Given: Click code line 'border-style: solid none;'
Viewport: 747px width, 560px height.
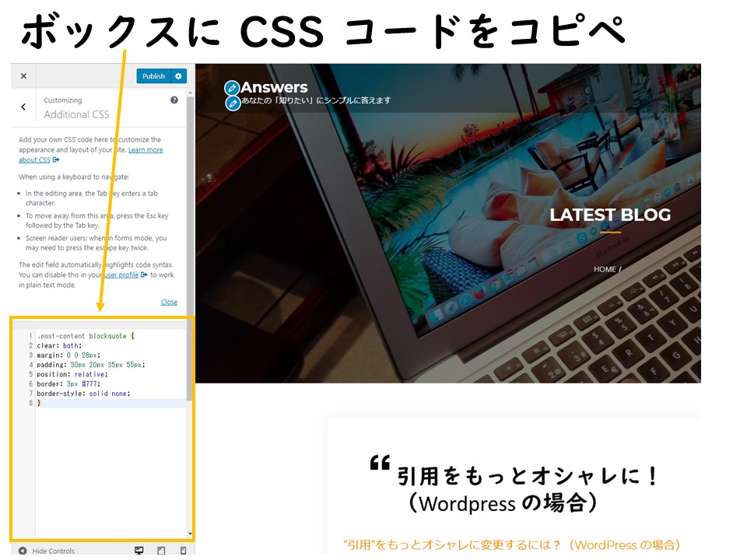Looking at the screenshot, I should [x=83, y=394].
